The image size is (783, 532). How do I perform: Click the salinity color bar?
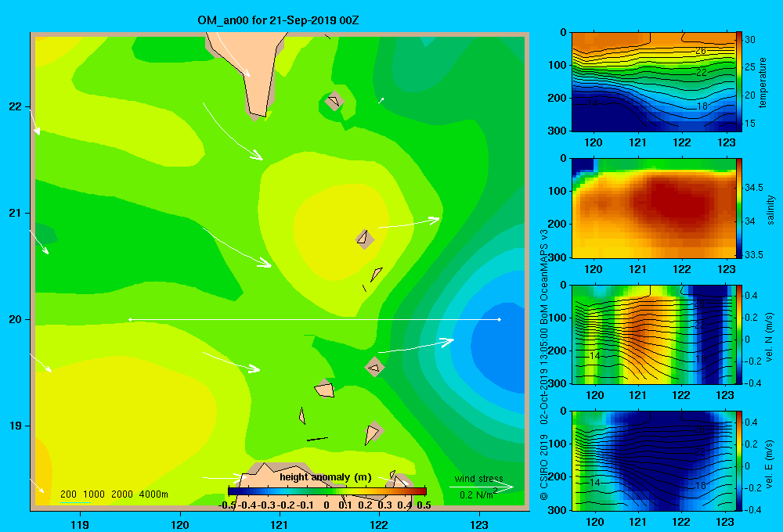pos(739,208)
